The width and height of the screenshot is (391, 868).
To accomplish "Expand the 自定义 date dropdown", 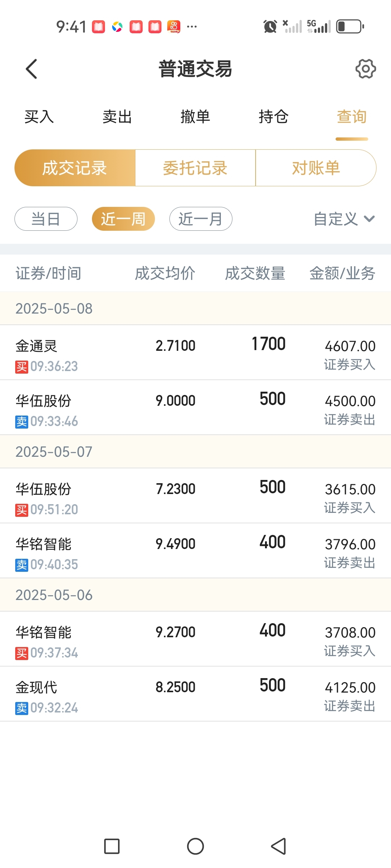I will click(x=344, y=219).
